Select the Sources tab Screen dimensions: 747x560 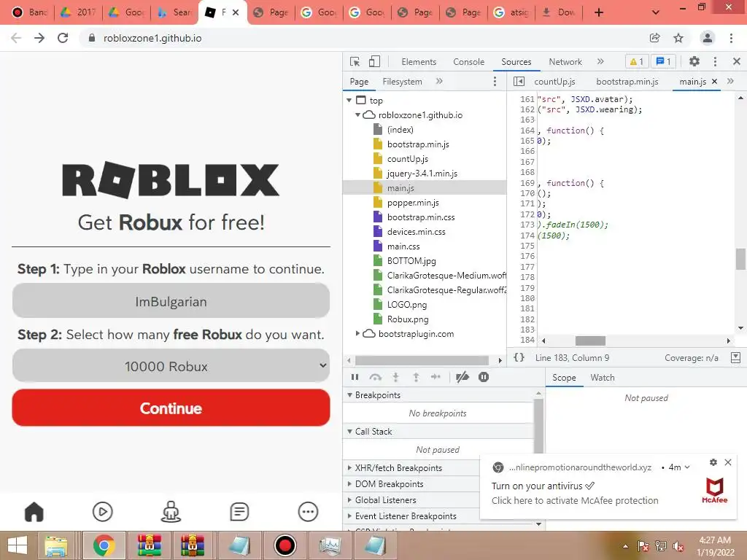516,62
